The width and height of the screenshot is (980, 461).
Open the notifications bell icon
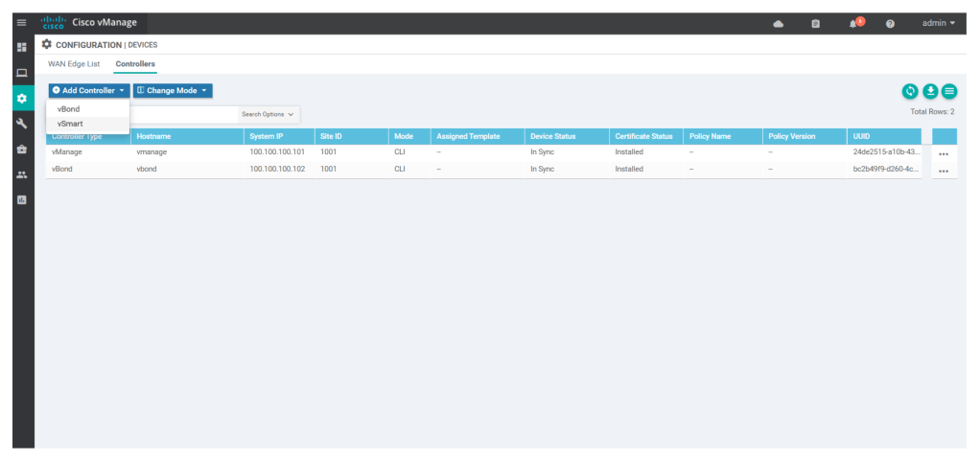pos(852,23)
